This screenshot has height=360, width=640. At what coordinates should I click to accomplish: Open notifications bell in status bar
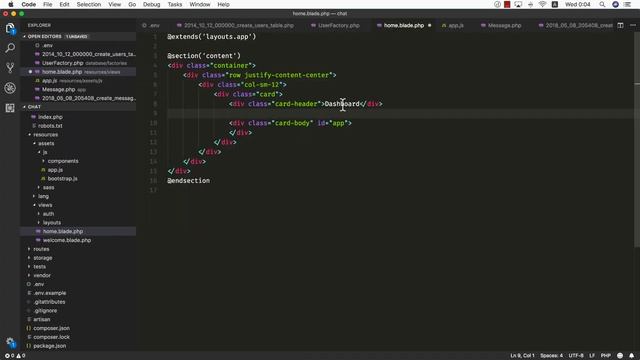tap(631, 356)
